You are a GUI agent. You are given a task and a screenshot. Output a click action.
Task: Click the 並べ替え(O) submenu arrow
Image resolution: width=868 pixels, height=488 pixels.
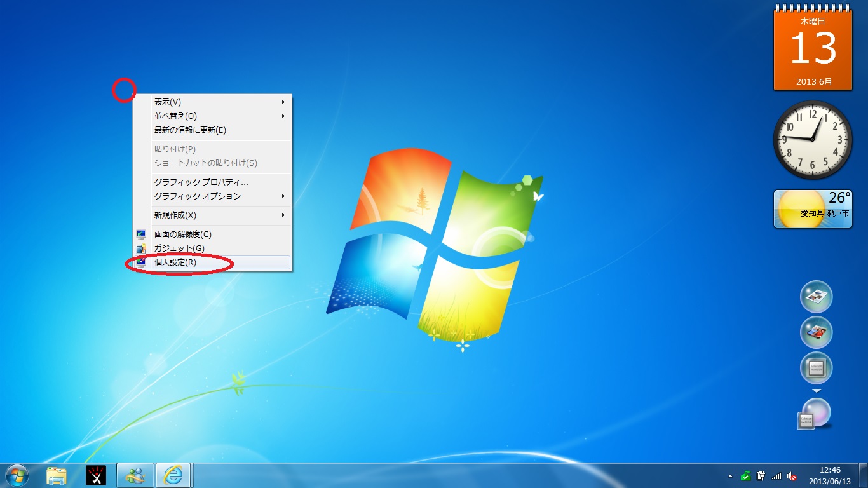[x=283, y=116]
